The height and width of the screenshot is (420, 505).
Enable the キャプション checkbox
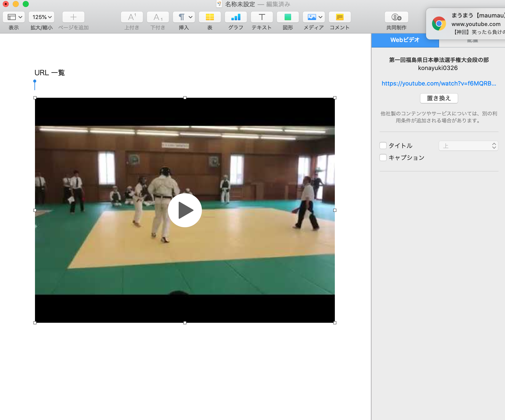(383, 157)
